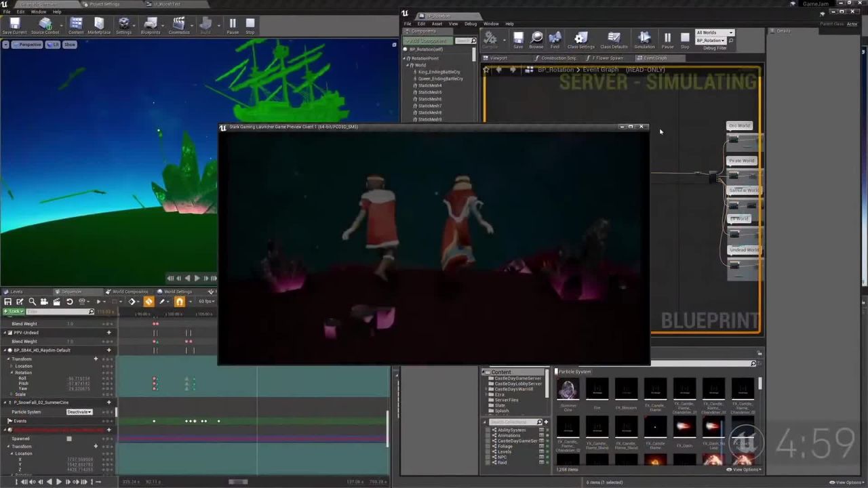Open View Options in the content browser
Viewport: 868px width, 488px height.
(x=744, y=469)
